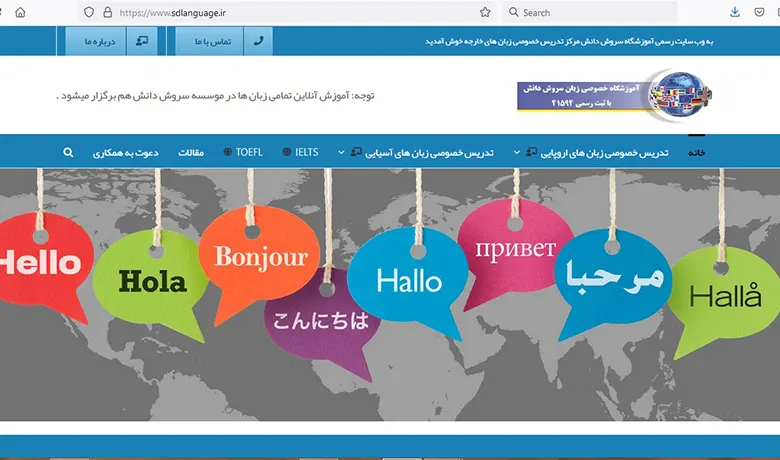Open the تماس با ما contact button

tap(209, 41)
